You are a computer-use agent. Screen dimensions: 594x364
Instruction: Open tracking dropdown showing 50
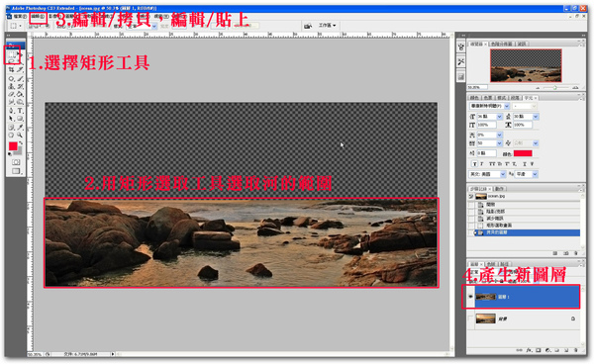499,143
